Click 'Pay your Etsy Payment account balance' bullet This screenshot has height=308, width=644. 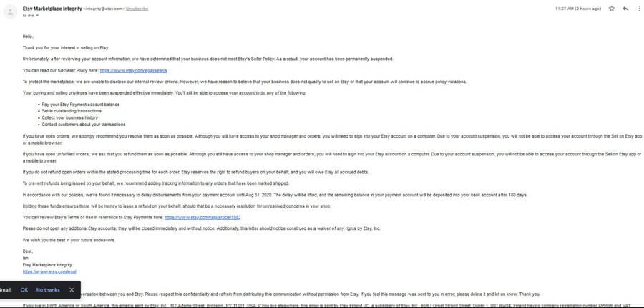(80, 105)
